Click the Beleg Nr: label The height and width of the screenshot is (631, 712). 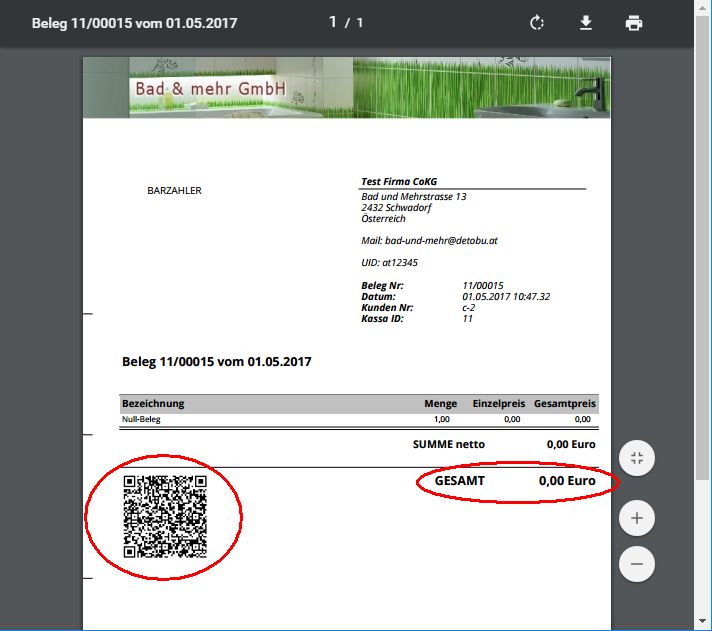pos(382,286)
